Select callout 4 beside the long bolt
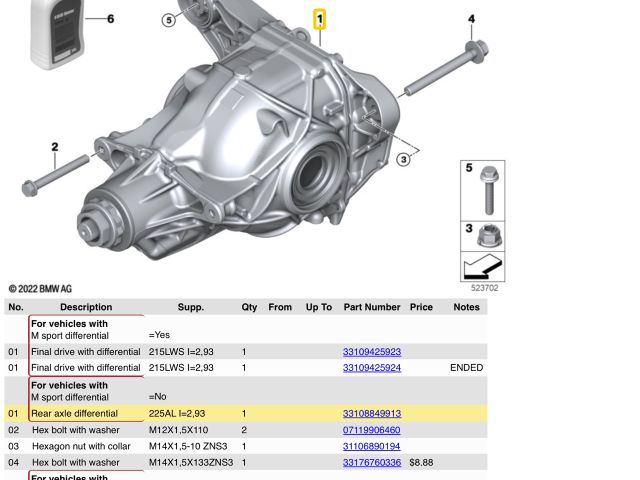640x480 pixels. (471, 19)
